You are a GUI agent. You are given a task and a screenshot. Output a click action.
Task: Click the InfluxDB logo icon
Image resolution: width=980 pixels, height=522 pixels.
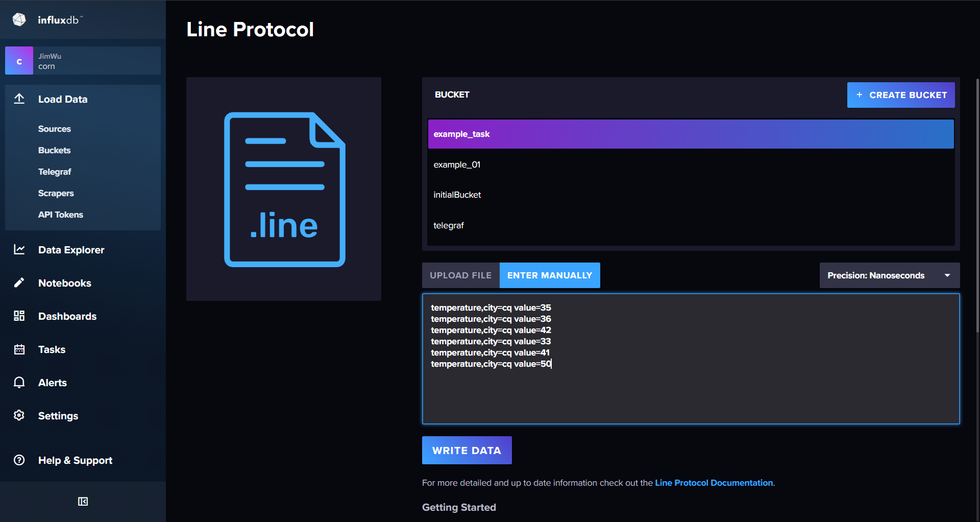19,20
